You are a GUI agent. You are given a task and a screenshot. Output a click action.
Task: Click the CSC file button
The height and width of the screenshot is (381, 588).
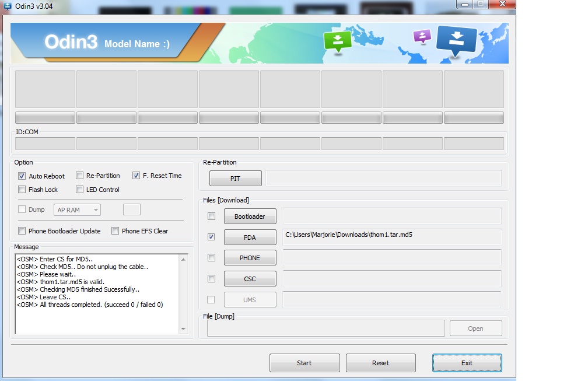coord(250,279)
